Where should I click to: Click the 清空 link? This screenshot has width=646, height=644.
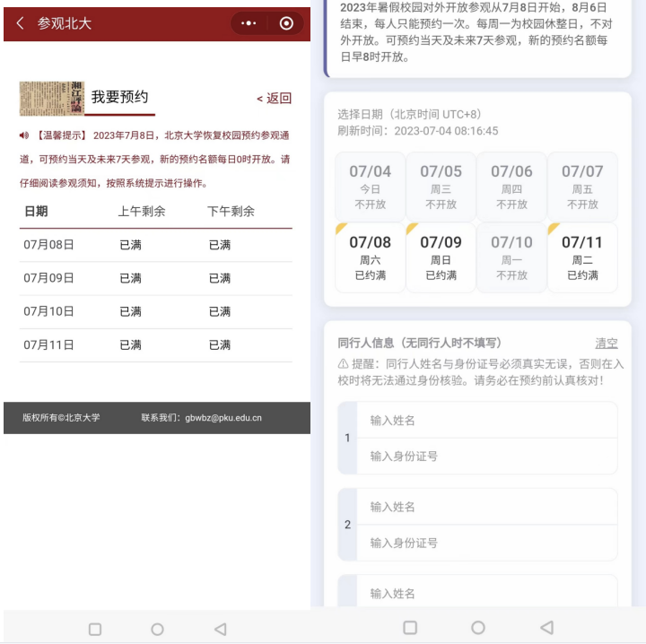[x=607, y=343]
